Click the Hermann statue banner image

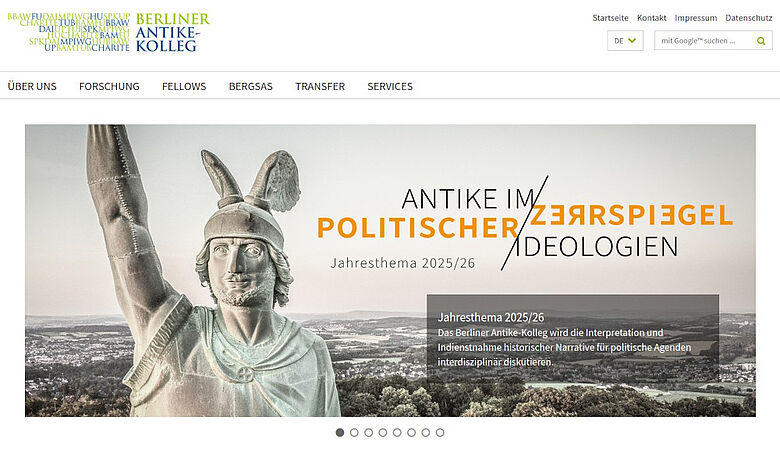(x=390, y=271)
